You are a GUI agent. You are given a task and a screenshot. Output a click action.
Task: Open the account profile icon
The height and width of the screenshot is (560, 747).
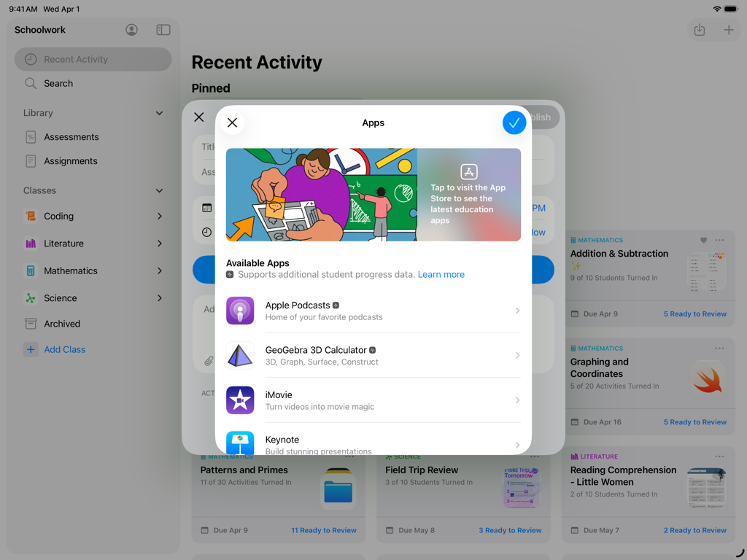131,30
